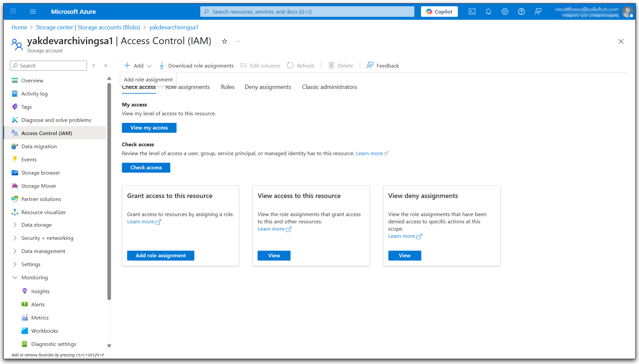Image resolution: width=639 pixels, height=364 pixels.
Task: Switch to the Deny assignments tab
Action: pos(267,87)
